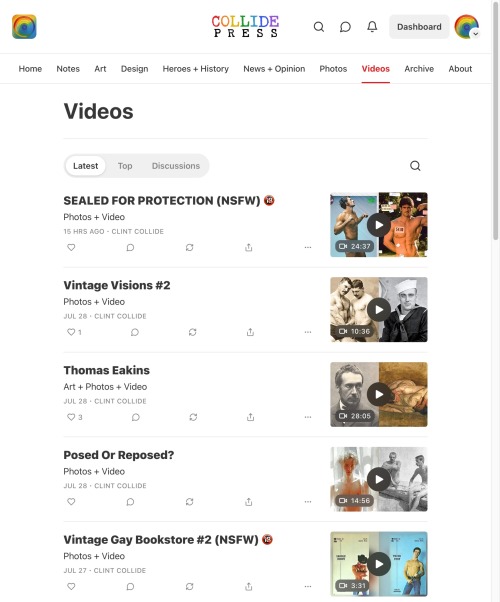Viewport: 500px width, 602px height.
Task: Switch to the Top filter
Action: (x=125, y=166)
